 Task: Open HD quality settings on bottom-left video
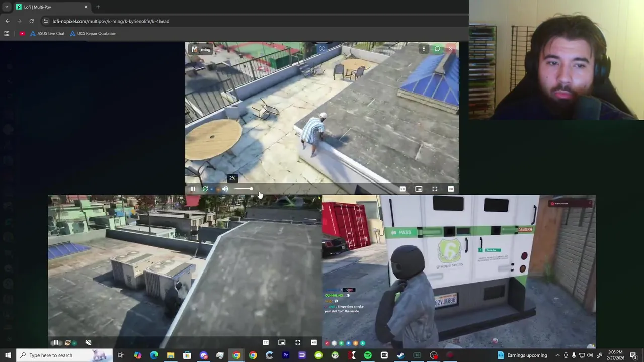coord(314,342)
